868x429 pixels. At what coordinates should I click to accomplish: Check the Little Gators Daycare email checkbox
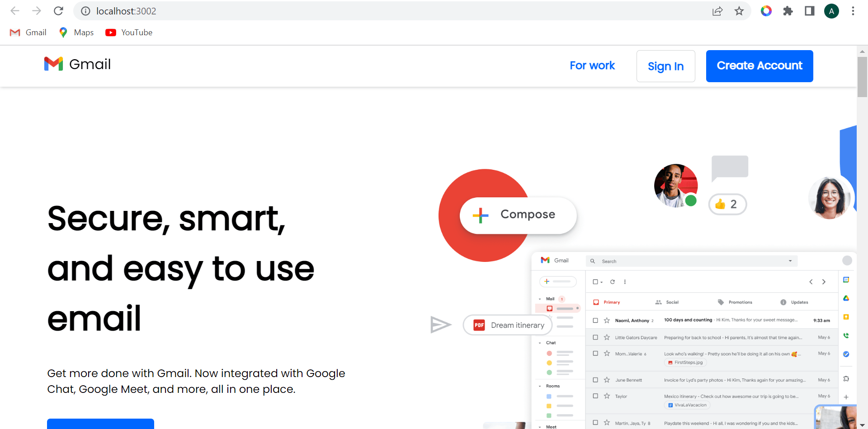pyautogui.click(x=595, y=337)
